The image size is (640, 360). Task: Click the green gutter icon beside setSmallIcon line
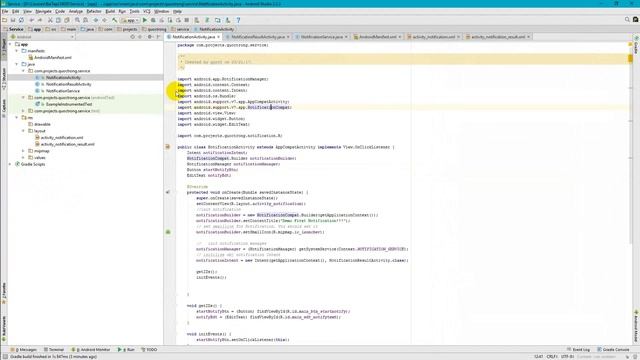coord(168,232)
